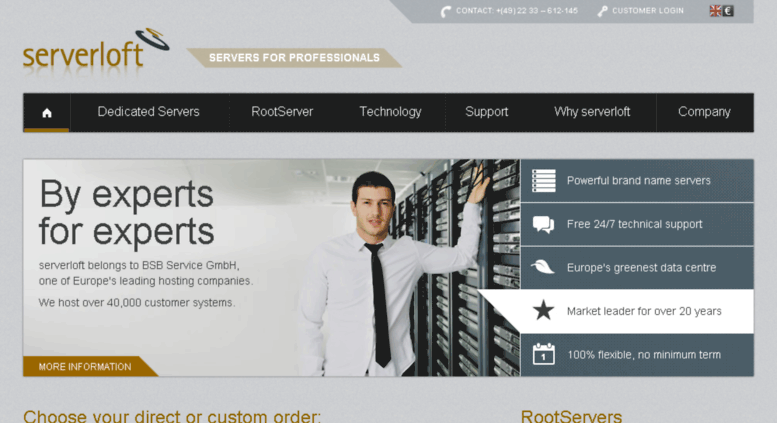This screenshot has height=423, width=777.
Task: Select the Euro currency icon
Action: tap(727, 11)
